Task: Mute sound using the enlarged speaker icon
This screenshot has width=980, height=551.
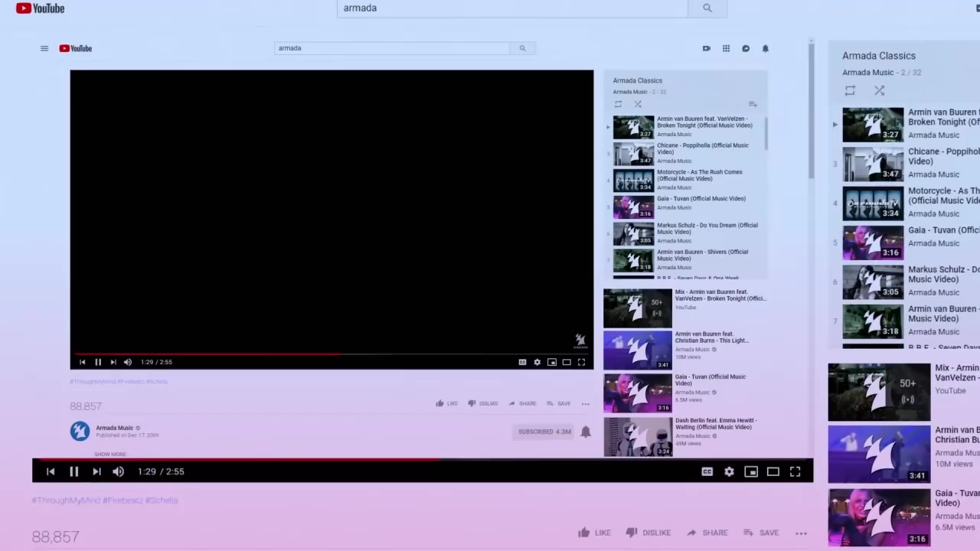Action: point(118,471)
